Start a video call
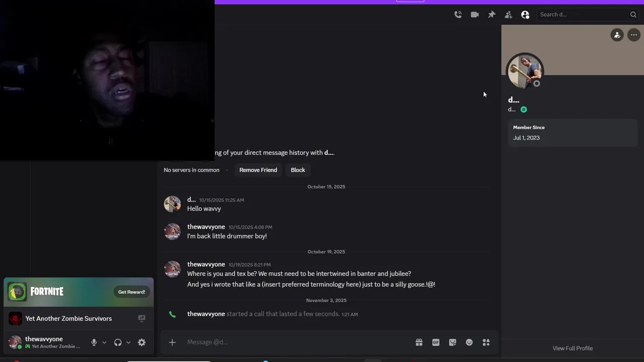644x362 pixels. pyautogui.click(x=474, y=15)
